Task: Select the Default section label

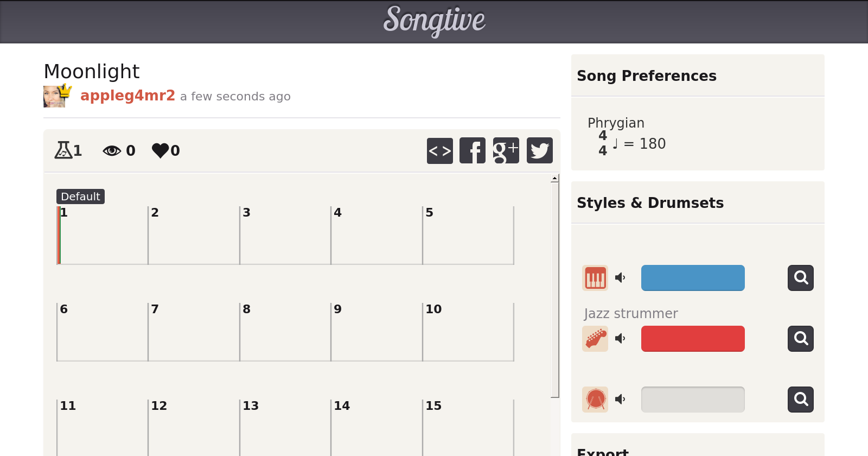Action: click(x=80, y=197)
